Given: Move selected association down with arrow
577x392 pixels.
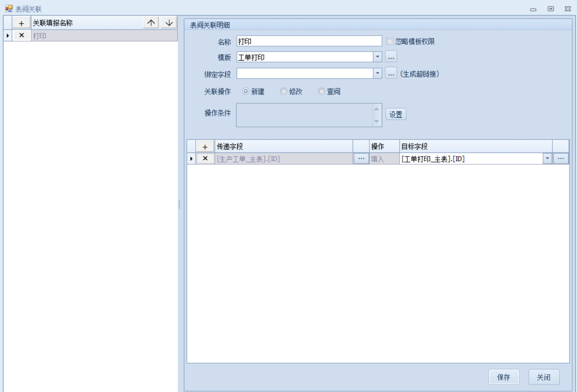Looking at the screenshot, I should tap(168, 23).
